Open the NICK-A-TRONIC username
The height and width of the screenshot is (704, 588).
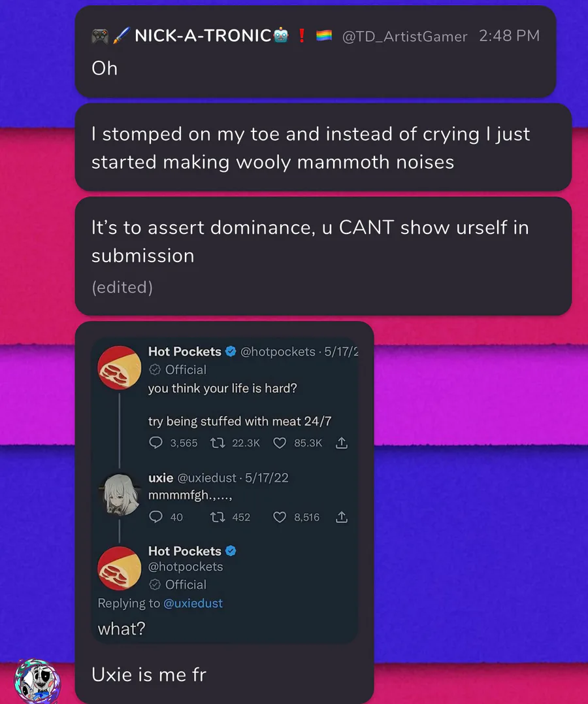click(203, 36)
